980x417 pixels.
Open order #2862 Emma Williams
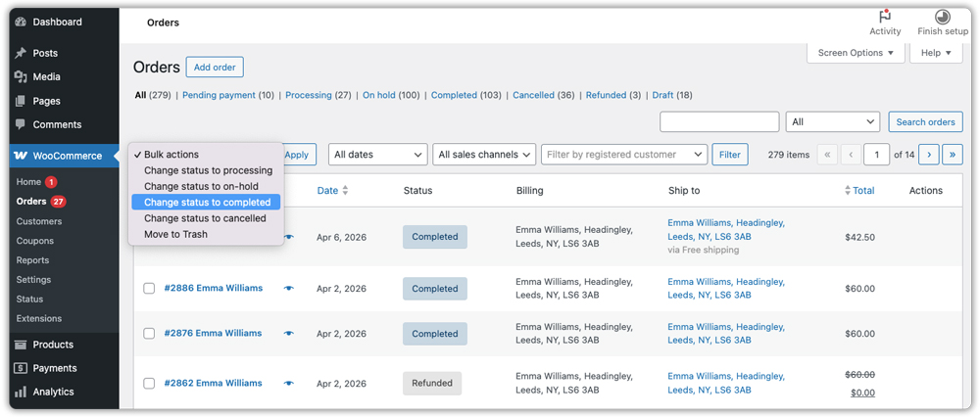pos(213,384)
